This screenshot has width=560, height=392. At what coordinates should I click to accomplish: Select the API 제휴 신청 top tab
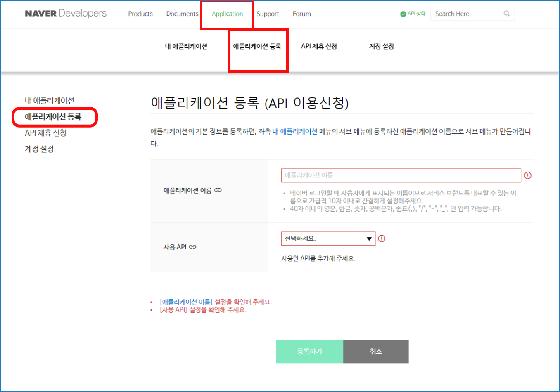click(319, 46)
